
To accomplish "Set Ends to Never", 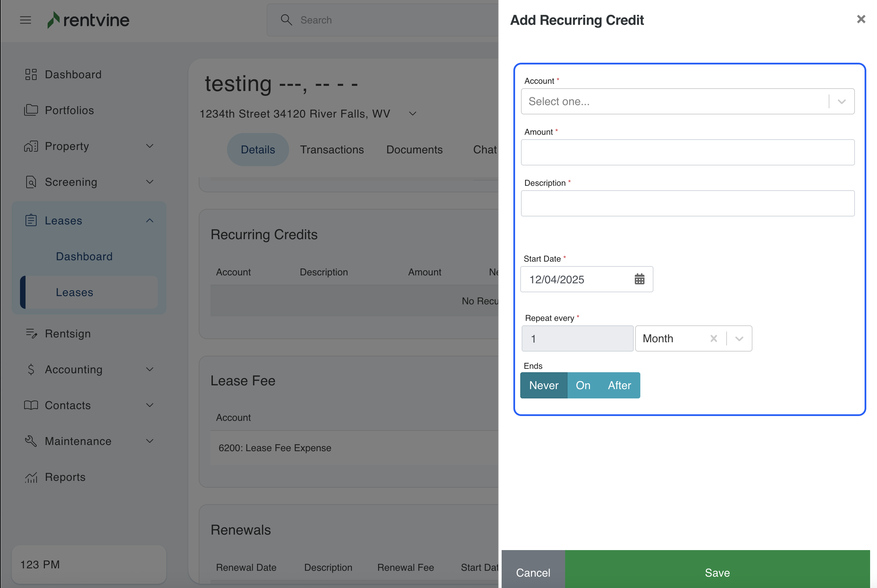I will coord(543,385).
